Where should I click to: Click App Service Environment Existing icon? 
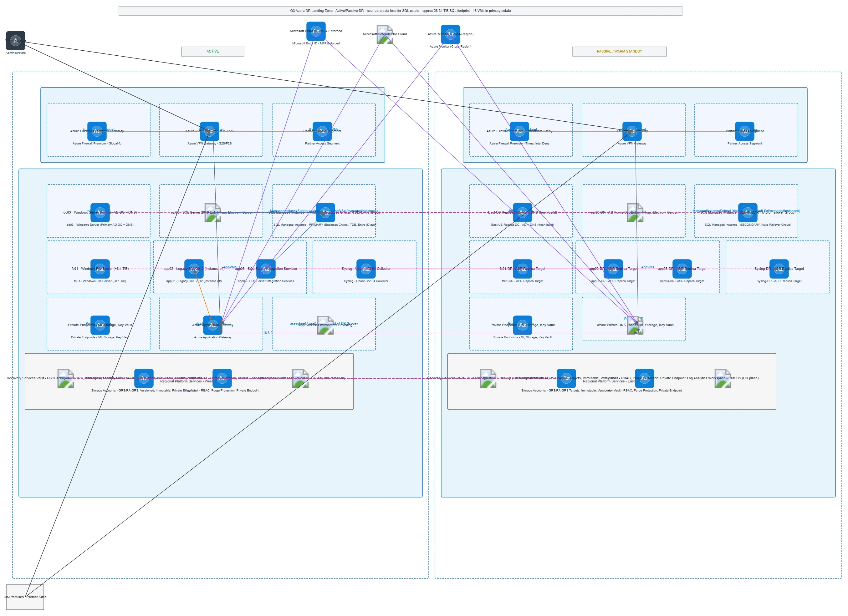(x=325, y=325)
